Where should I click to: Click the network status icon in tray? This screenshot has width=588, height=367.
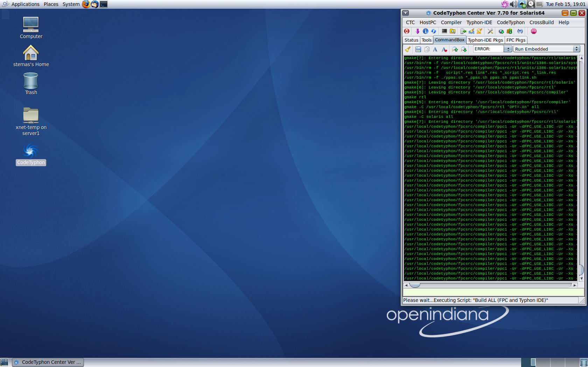pyautogui.click(x=523, y=4)
